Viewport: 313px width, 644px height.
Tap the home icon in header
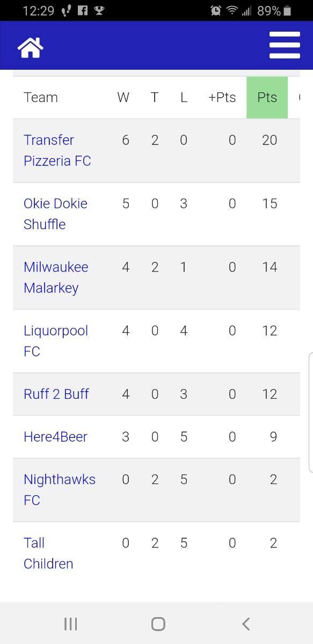[x=31, y=48]
